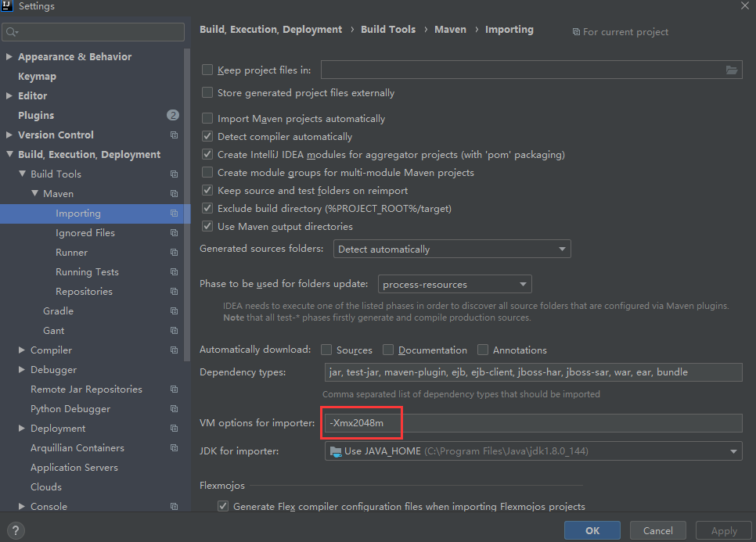756x542 pixels.
Task: Click the project-level icon beside Remote Jar Repositories
Action: click(174, 389)
